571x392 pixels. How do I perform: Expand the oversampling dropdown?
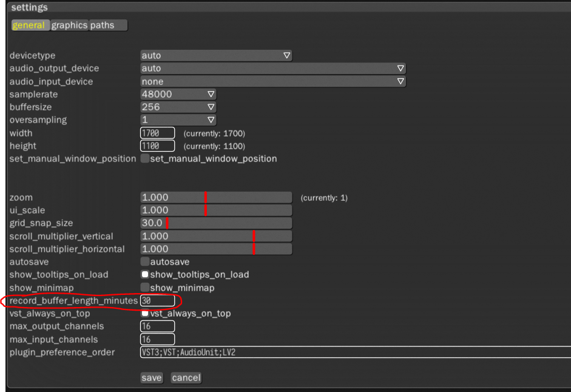tap(179, 120)
